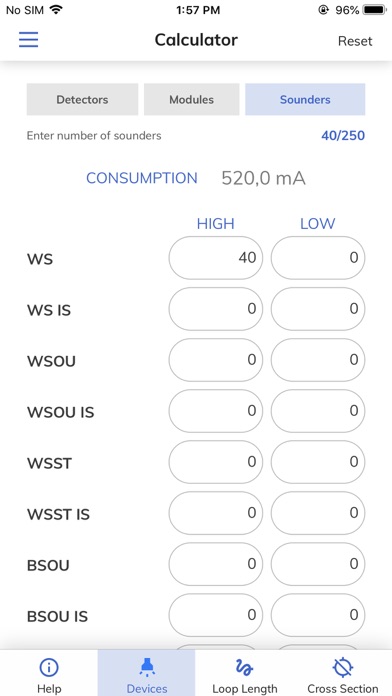
Task: Edit the WSOU LOW field
Action: tap(318, 360)
